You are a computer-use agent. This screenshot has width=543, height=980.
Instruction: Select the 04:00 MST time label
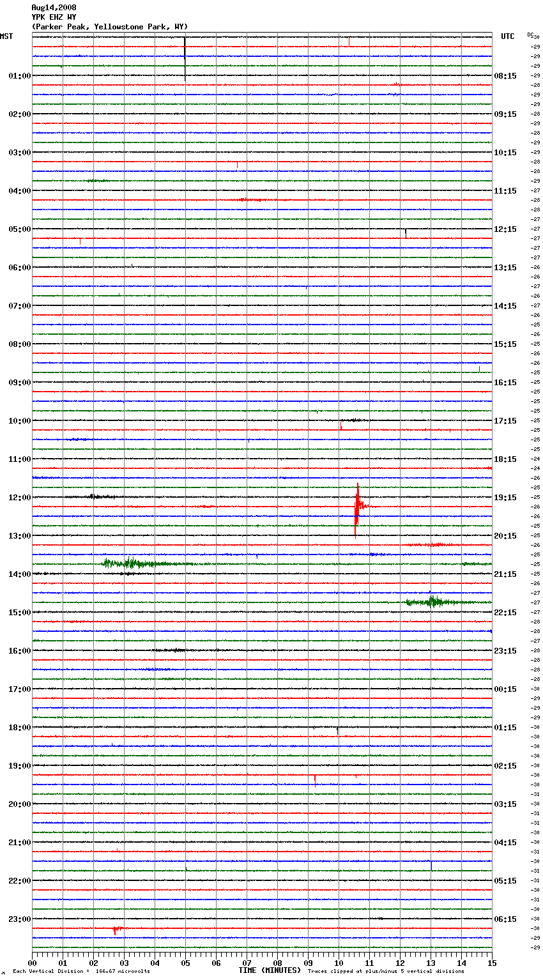coord(20,191)
